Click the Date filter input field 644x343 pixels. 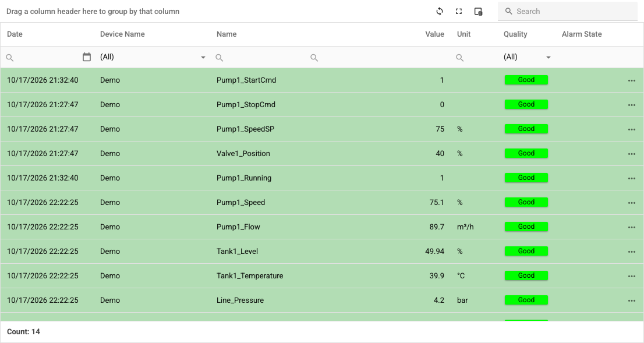(48, 58)
